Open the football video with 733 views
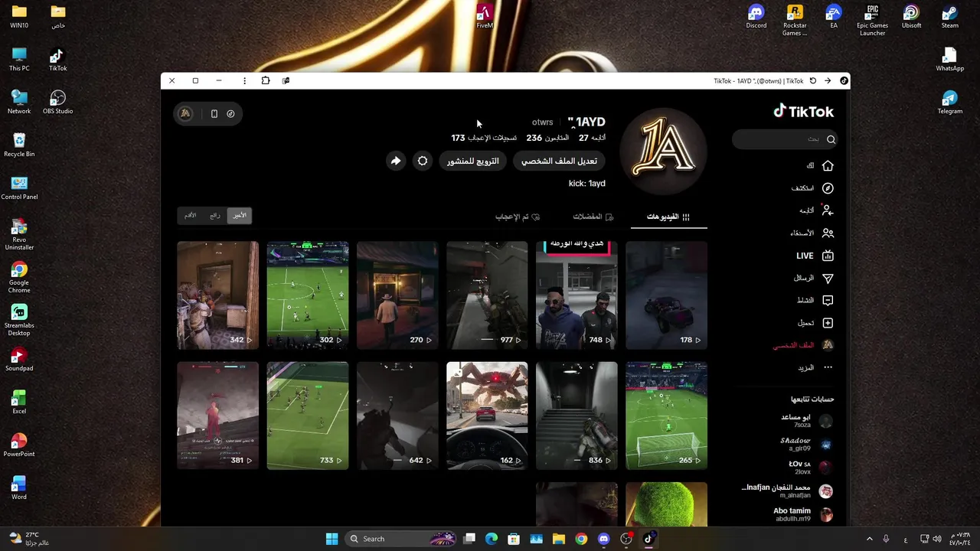This screenshot has height=551, width=980. coord(307,416)
